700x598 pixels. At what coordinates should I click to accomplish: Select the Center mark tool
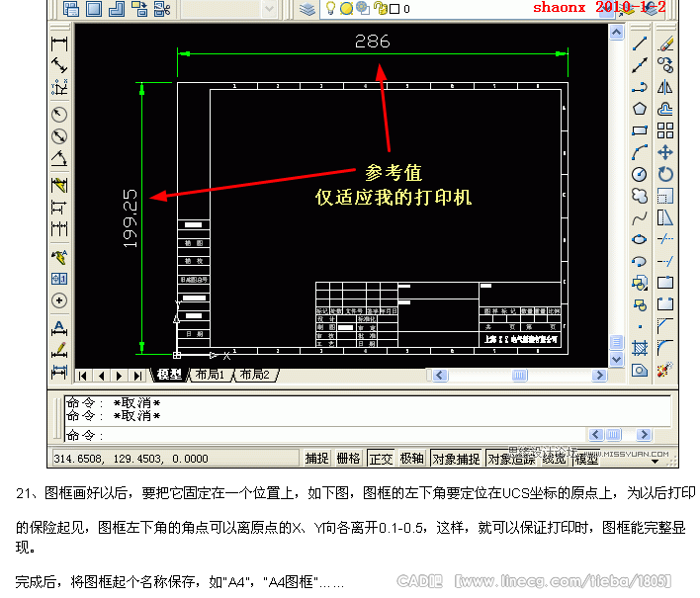[59, 300]
